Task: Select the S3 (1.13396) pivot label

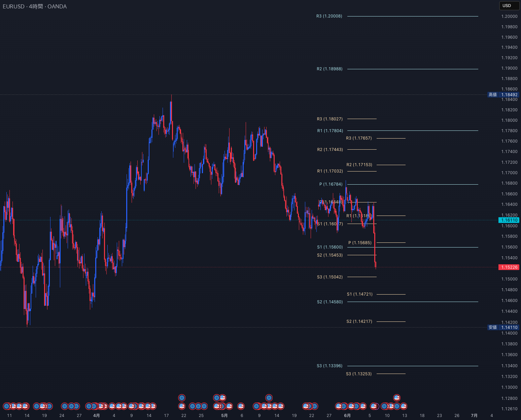Action: point(329,366)
